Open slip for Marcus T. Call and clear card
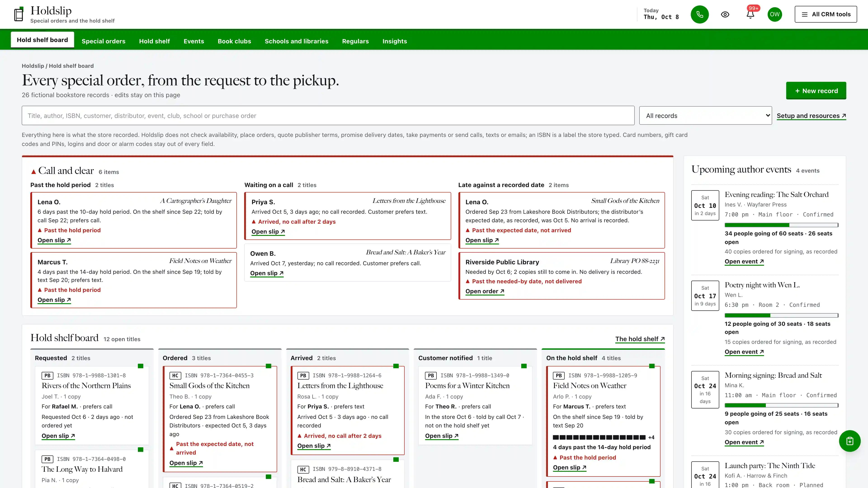The height and width of the screenshot is (488, 868). coord(54,300)
